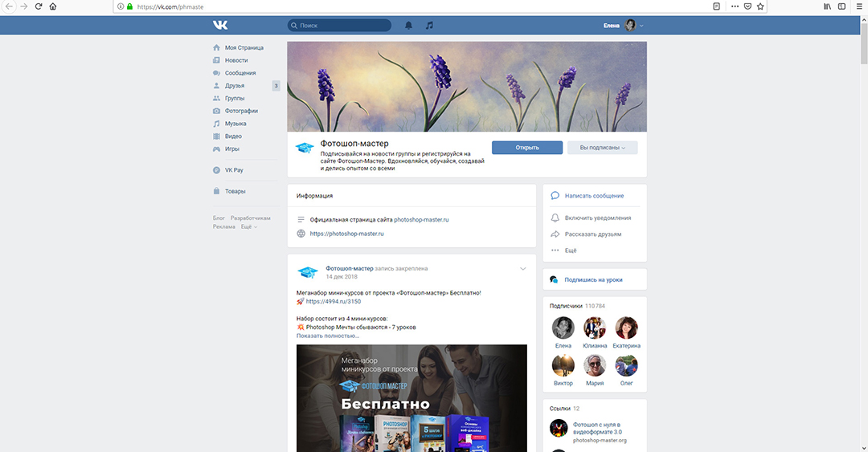Image resolution: width=868 pixels, height=452 pixels.
Task: Save page to Pocket icon
Action: 747,6
